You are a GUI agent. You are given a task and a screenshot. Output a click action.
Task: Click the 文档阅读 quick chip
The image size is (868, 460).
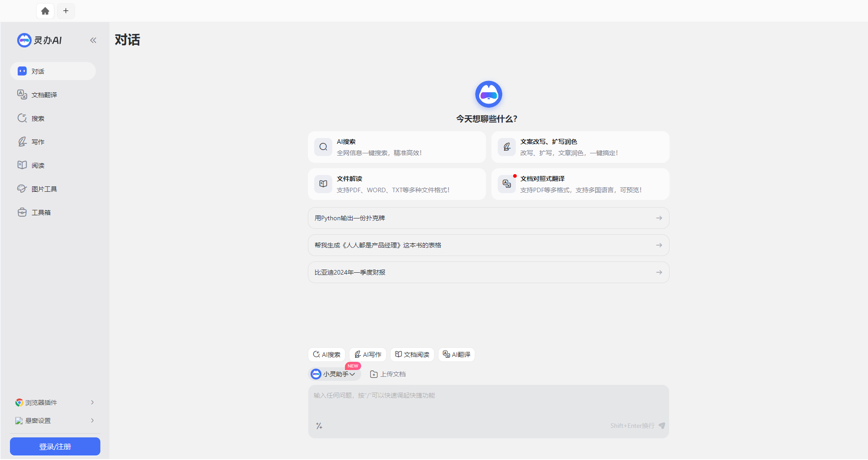[412, 355]
